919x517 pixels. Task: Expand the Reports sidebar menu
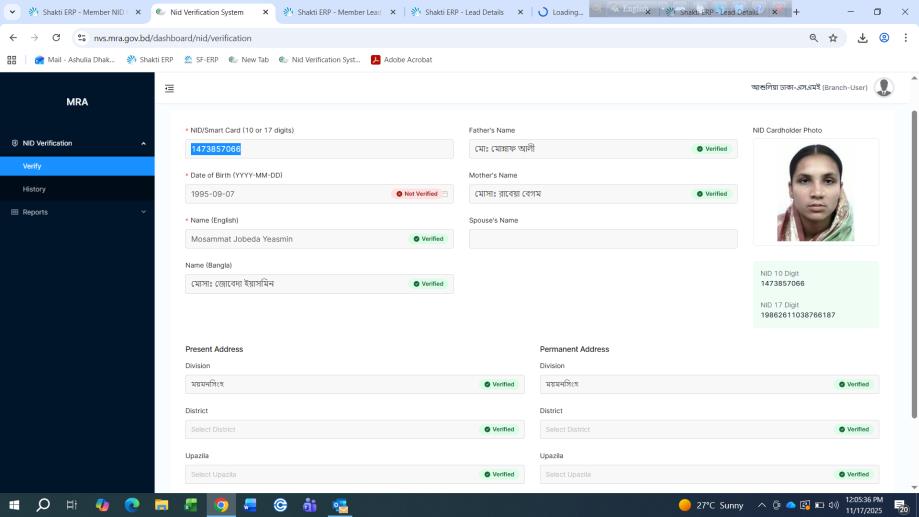coord(143,212)
